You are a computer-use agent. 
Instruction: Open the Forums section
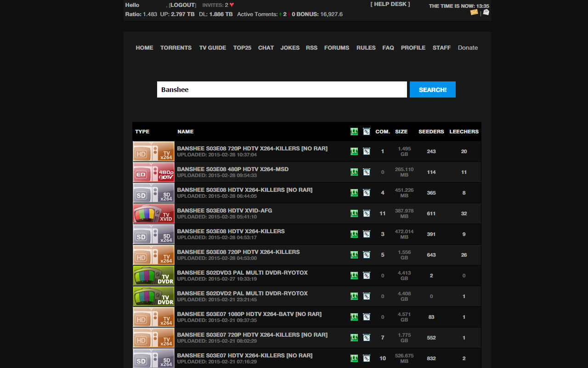(336, 48)
